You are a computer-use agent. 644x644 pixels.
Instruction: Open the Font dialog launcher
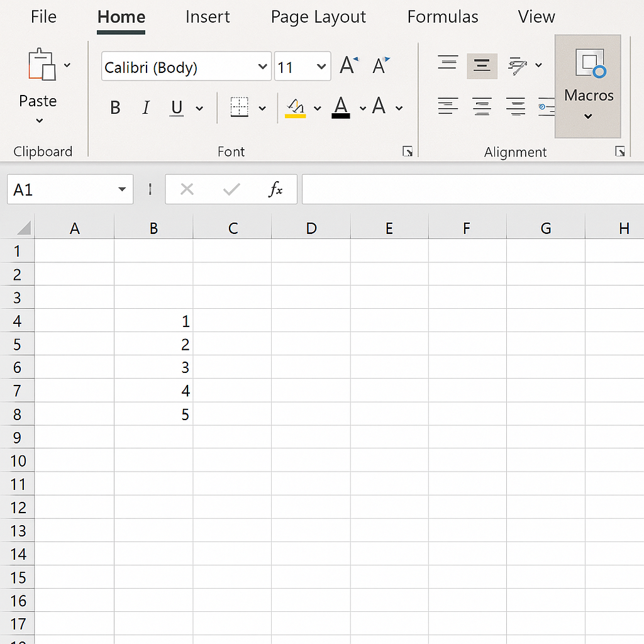coord(408,152)
